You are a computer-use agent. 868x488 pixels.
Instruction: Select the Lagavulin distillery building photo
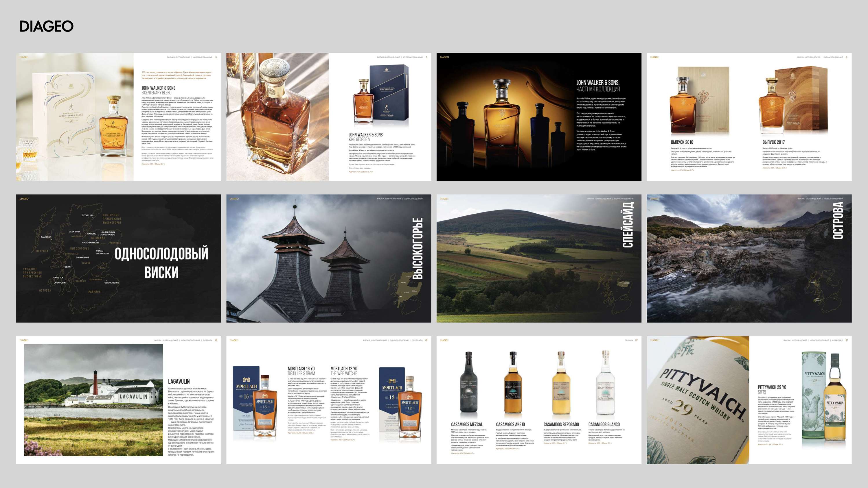point(93,400)
